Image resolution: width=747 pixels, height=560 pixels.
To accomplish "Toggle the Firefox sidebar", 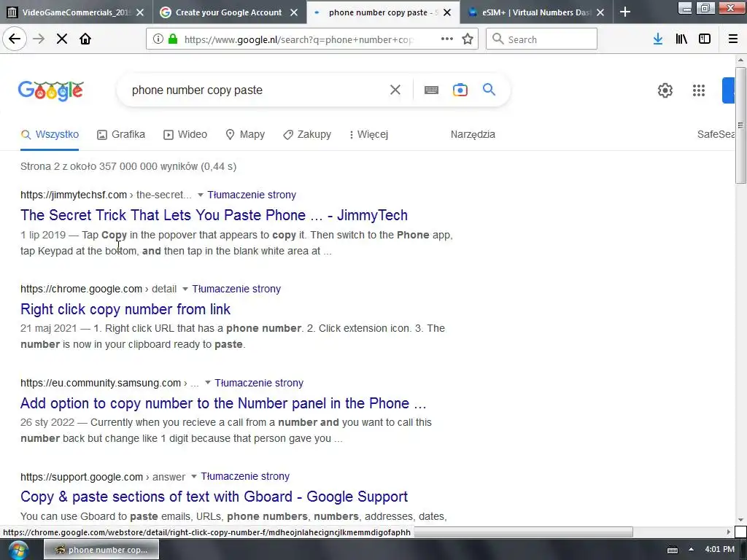I will click(x=705, y=39).
